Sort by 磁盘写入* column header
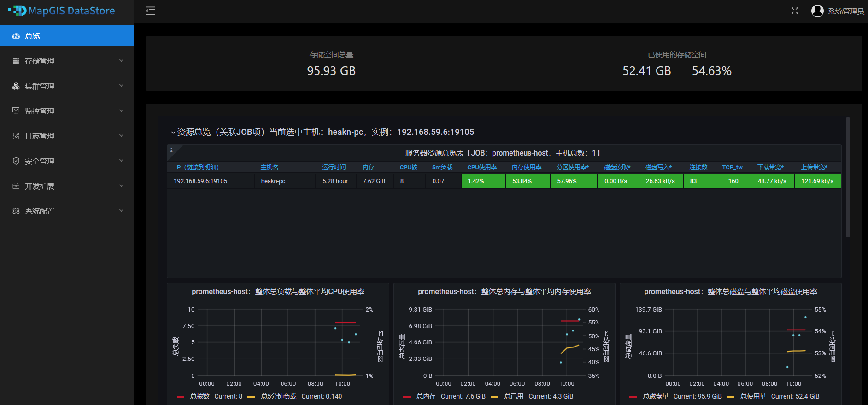The image size is (868, 405). tap(658, 168)
